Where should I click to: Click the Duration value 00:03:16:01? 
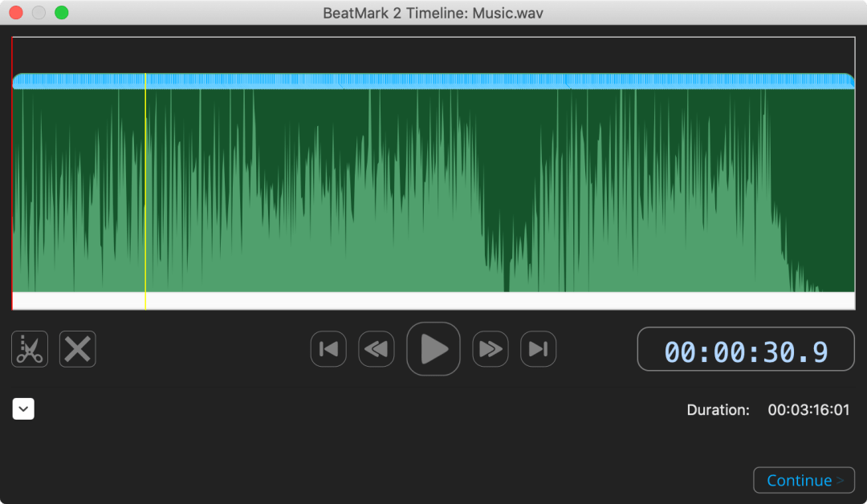[808, 410]
